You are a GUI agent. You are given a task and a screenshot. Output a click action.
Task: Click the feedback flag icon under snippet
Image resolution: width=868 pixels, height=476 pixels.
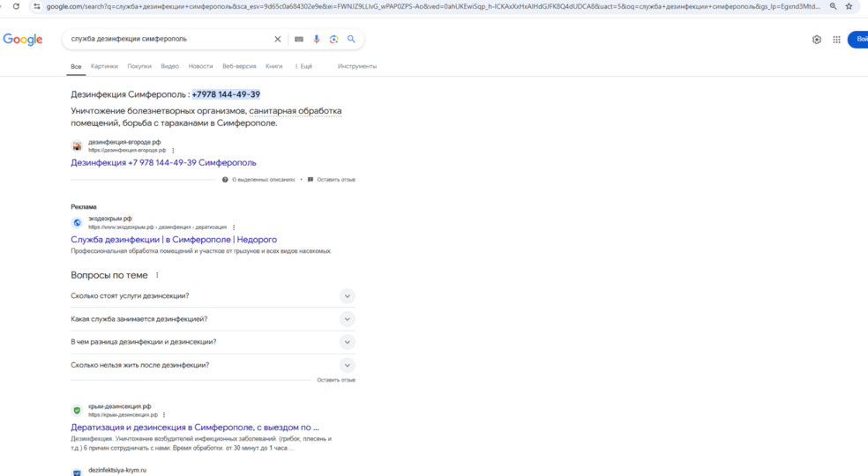(310, 179)
